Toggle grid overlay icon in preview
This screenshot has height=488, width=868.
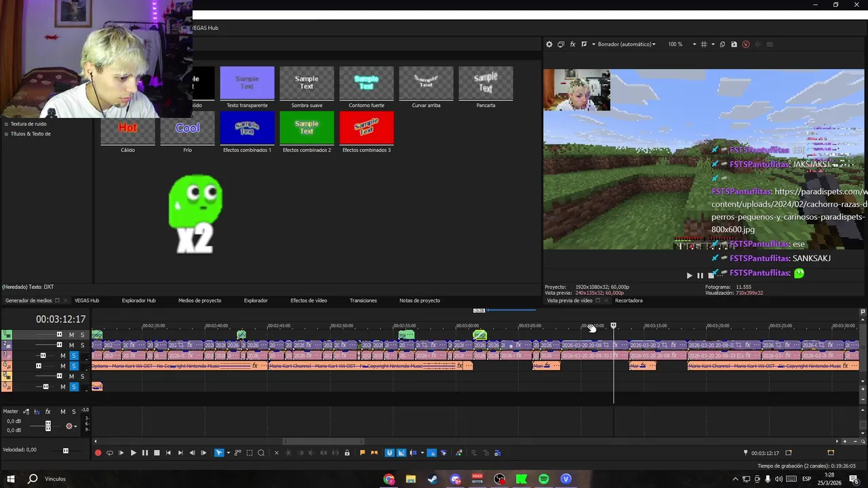pyautogui.click(x=704, y=44)
